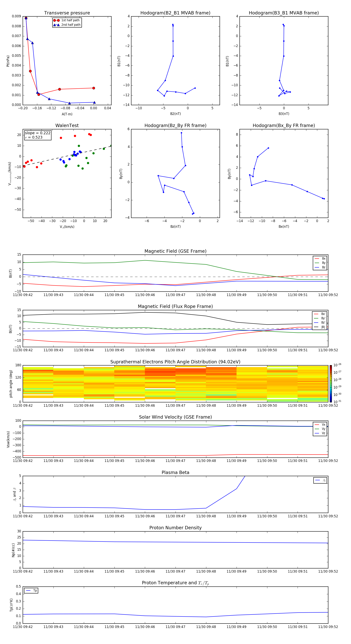Click the Suprathermal Electrons Pitch Angle Distribution title
The height and width of the screenshot is (644, 351).
175,362
